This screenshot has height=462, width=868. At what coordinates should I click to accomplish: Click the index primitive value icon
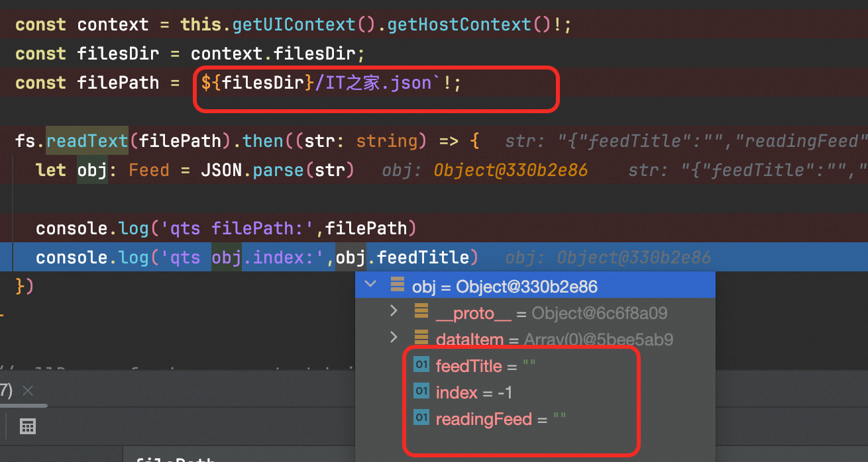click(421, 392)
